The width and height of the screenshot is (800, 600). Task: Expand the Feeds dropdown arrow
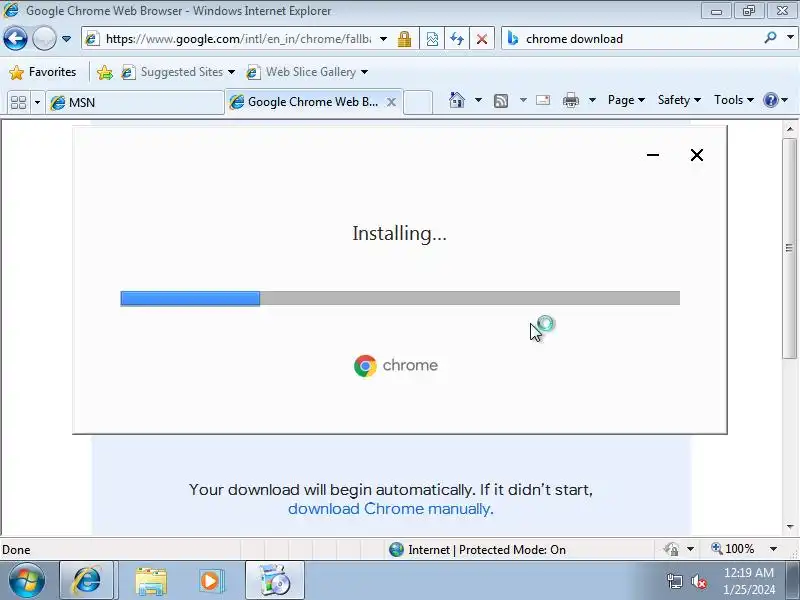[523, 100]
